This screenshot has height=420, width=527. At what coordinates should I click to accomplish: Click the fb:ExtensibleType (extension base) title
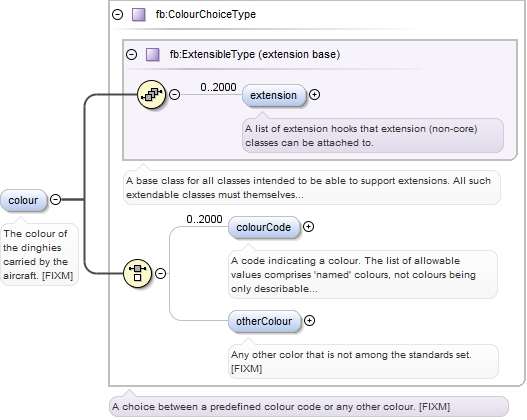[x=255, y=54]
